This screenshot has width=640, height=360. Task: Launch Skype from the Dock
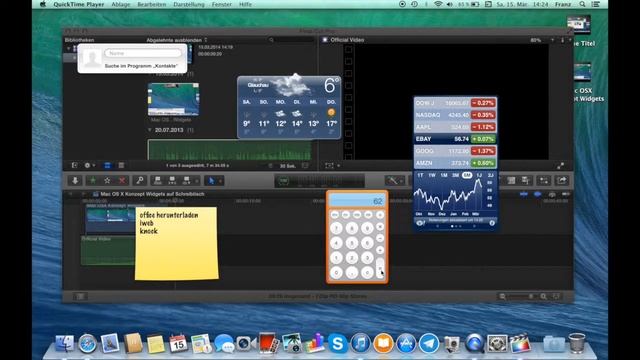[x=338, y=344]
